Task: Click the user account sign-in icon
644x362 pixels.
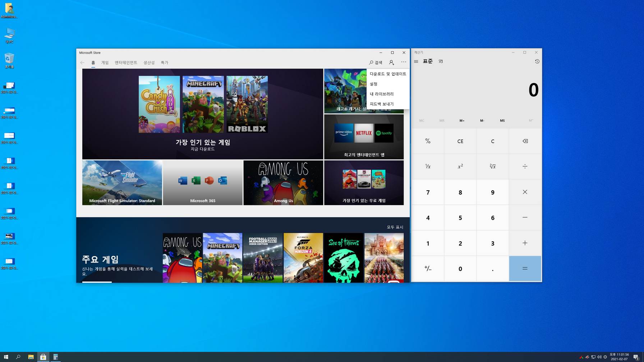Action: pos(391,62)
